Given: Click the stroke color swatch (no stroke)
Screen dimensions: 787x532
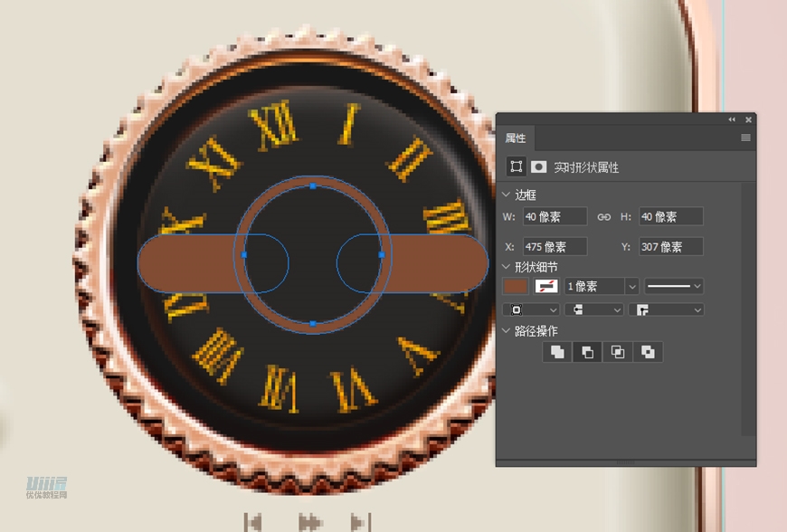Looking at the screenshot, I should [546, 286].
